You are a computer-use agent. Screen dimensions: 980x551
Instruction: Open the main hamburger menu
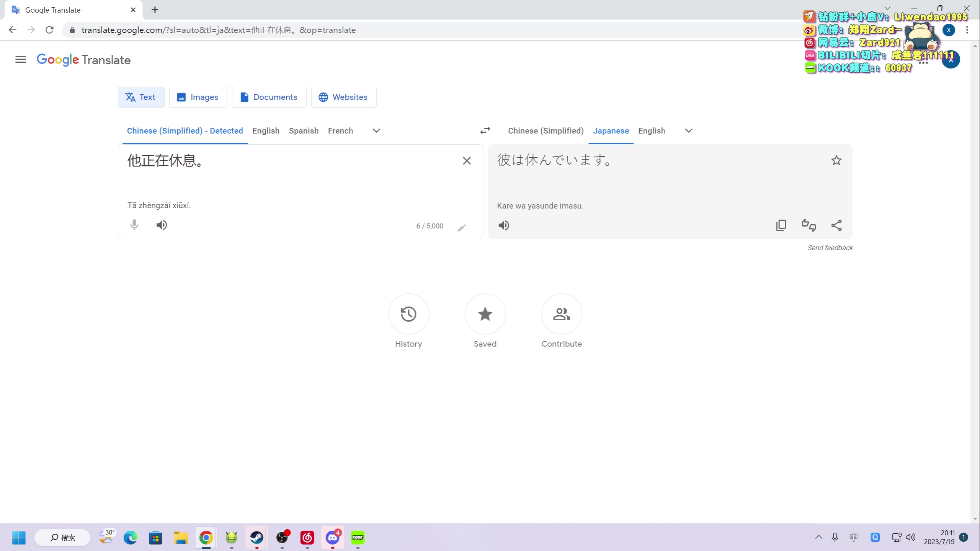pos(21,60)
